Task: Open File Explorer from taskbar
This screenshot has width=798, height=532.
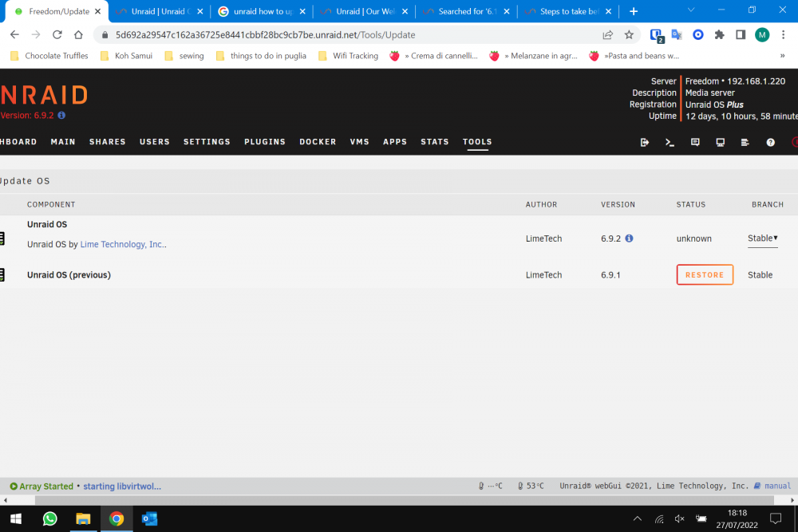Action: point(83,518)
